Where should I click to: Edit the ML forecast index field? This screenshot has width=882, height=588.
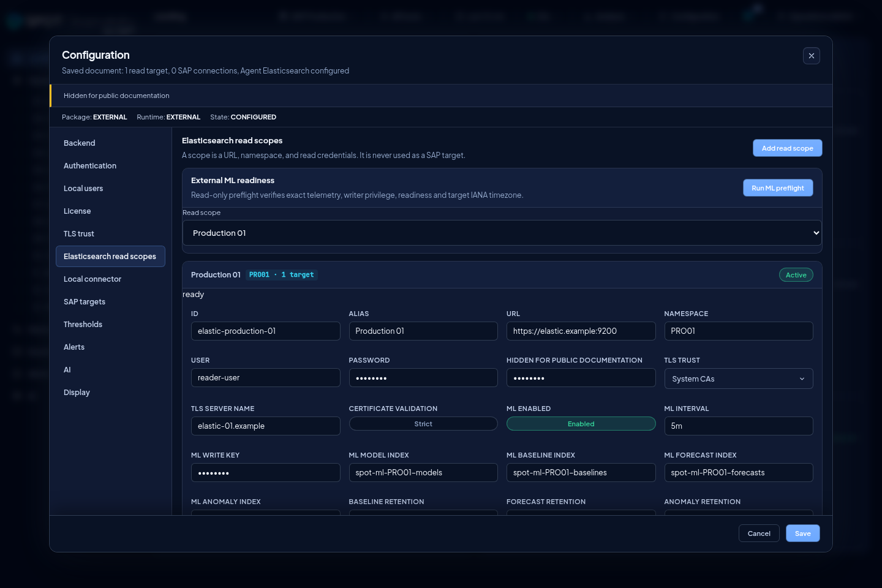click(739, 473)
